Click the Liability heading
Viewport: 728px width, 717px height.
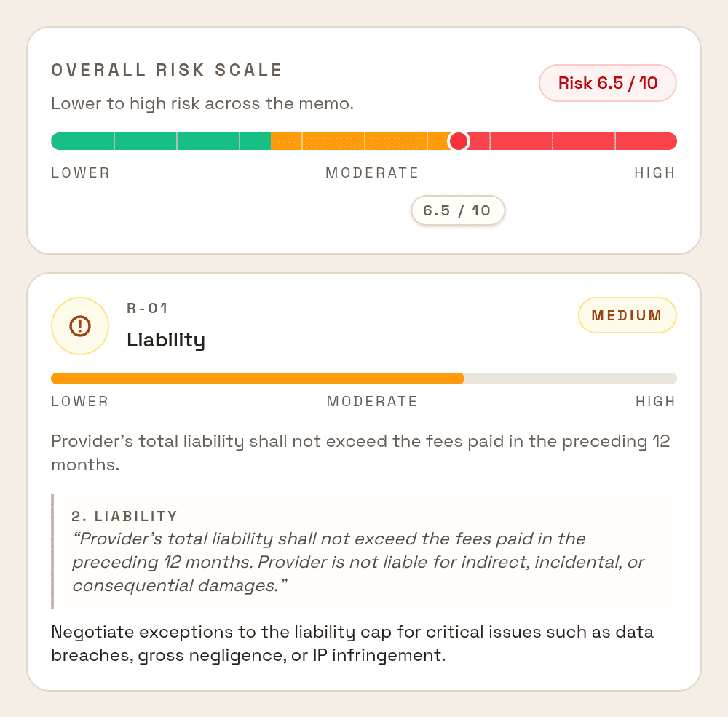166,341
